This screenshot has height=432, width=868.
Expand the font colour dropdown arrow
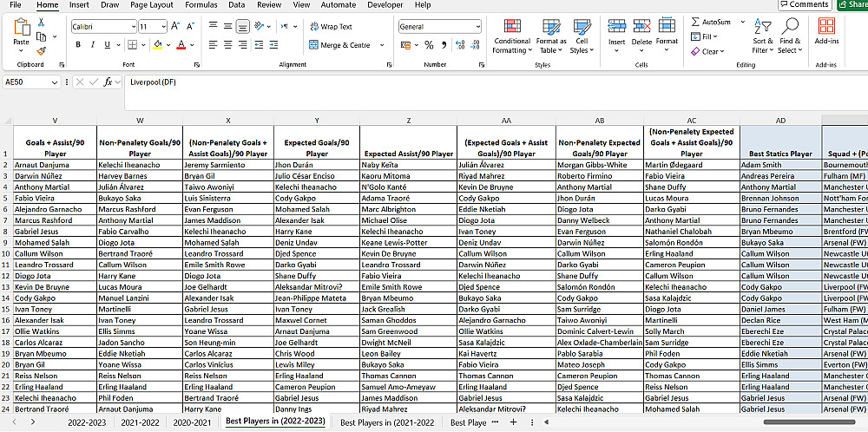pos(192,45)
